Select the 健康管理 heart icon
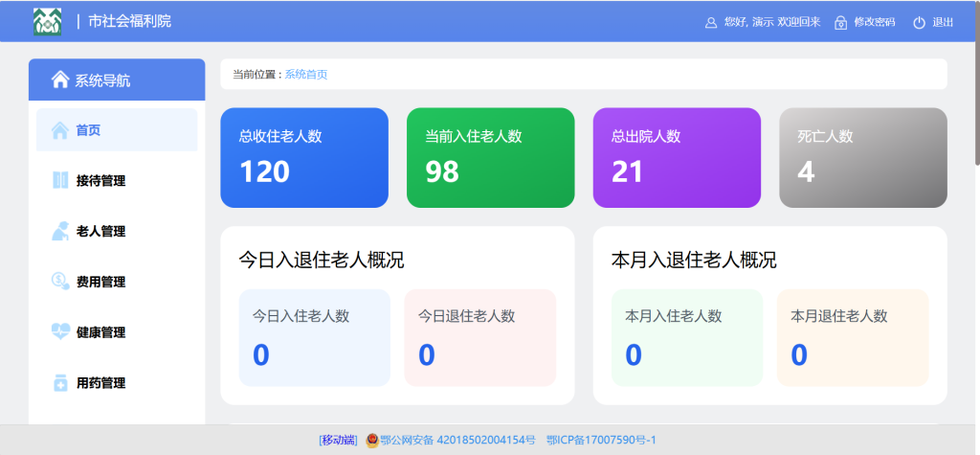Viewport: 980px width, 455px height. tap(59, 332)
